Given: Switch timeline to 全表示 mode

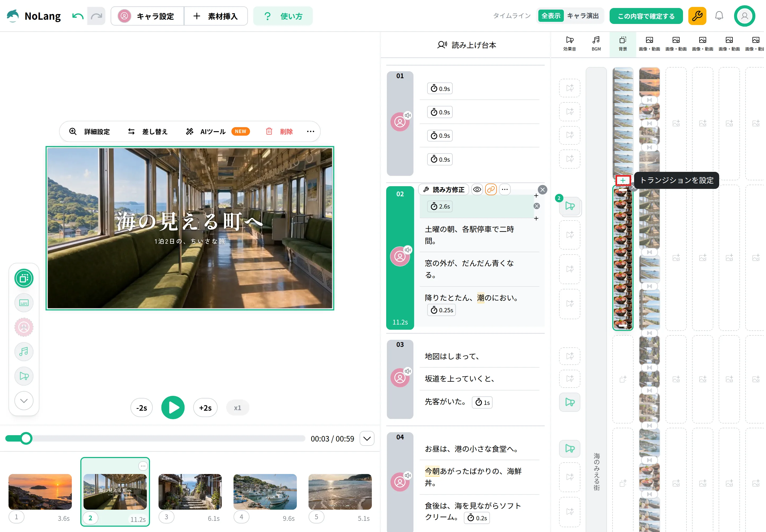Looking at the screenshot, I should click(x=551, y=16).
